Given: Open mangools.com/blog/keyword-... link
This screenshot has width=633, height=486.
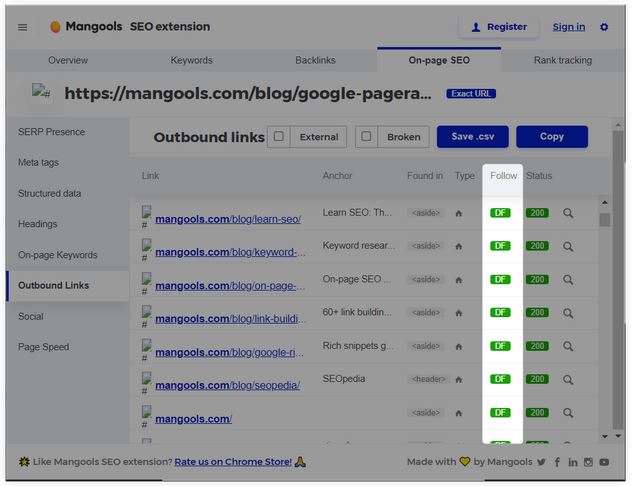Looking at the screenshot, I should click(x=231, y=252).
